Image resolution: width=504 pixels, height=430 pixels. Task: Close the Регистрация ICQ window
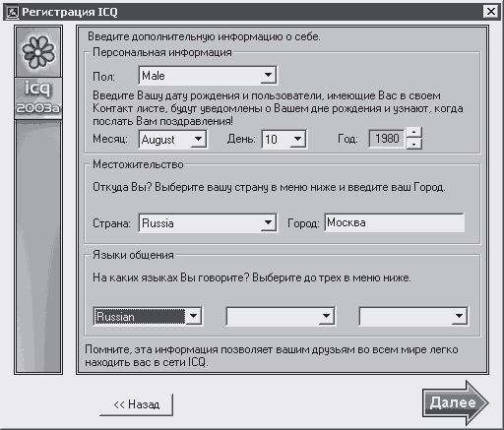491,12
